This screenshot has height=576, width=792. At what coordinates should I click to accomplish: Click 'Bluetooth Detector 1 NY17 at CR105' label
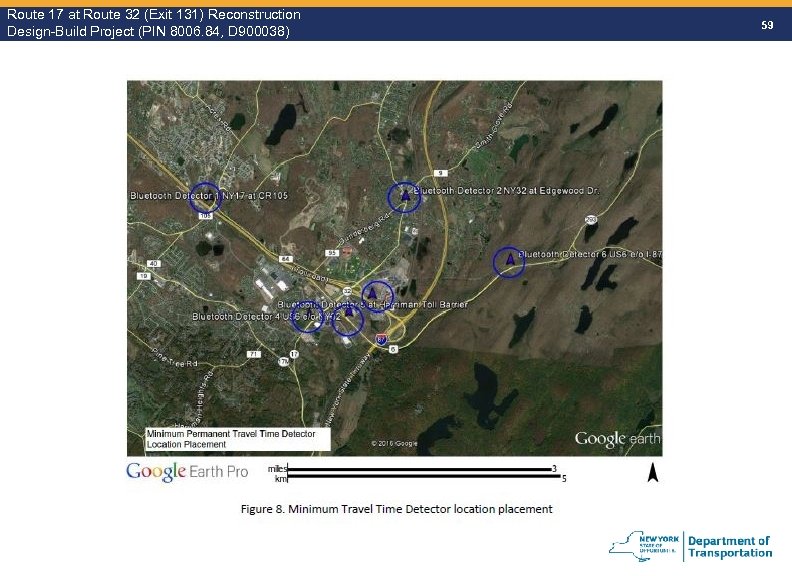(x=209, y=196)
